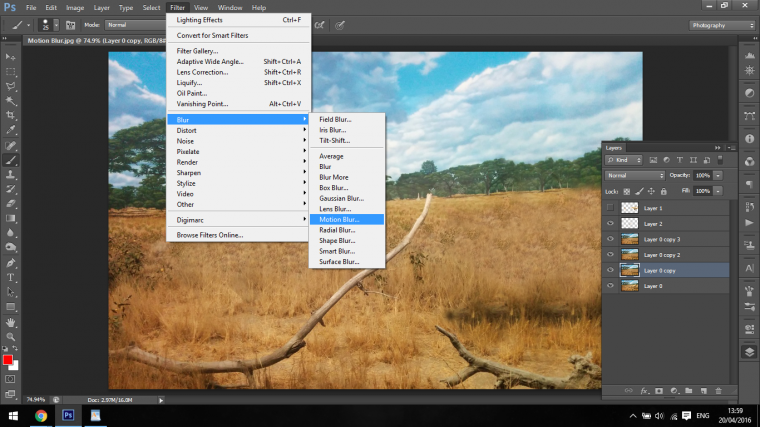
Task: Open Chrome from taskbar
Action: 41,416
